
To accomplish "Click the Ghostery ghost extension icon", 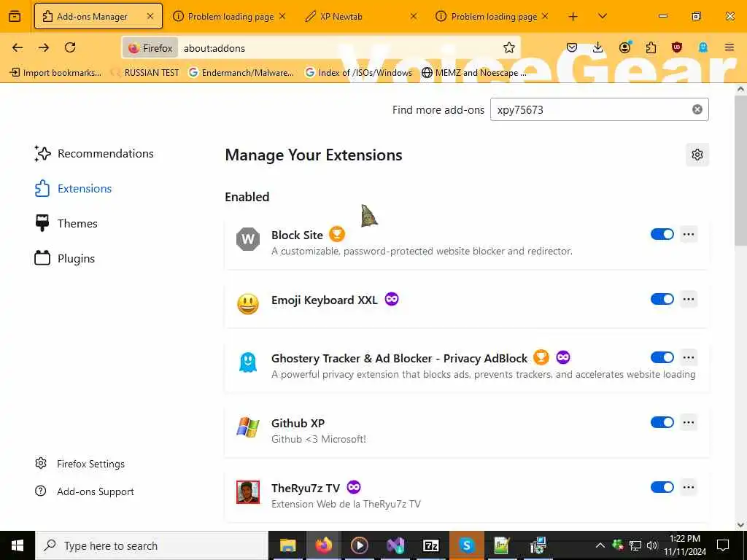I will 248,362.
